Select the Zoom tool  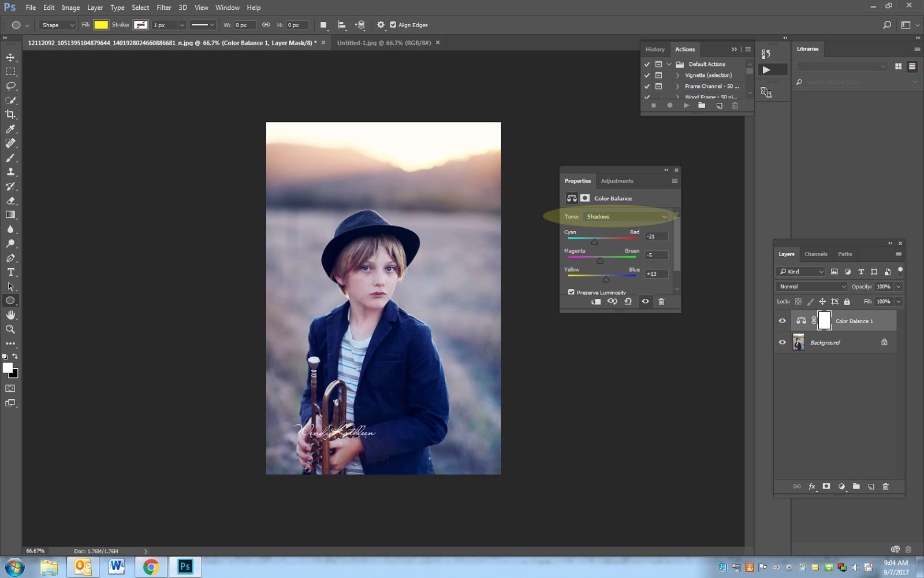[x=10, y=329]
